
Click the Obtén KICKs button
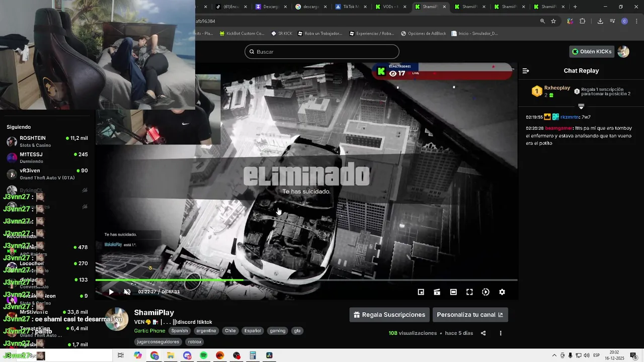tap(592, 51)
